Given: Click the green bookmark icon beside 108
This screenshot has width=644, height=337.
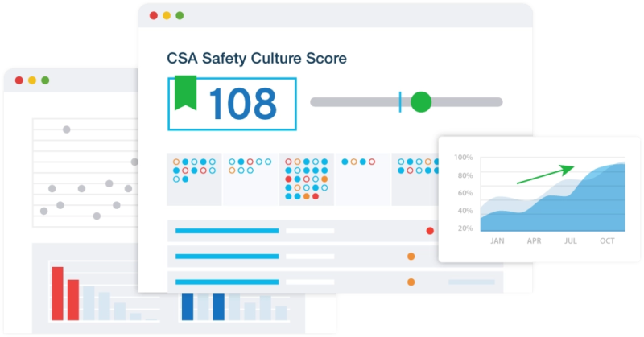Looking at the screenshot, I should [x=186, y=93].
